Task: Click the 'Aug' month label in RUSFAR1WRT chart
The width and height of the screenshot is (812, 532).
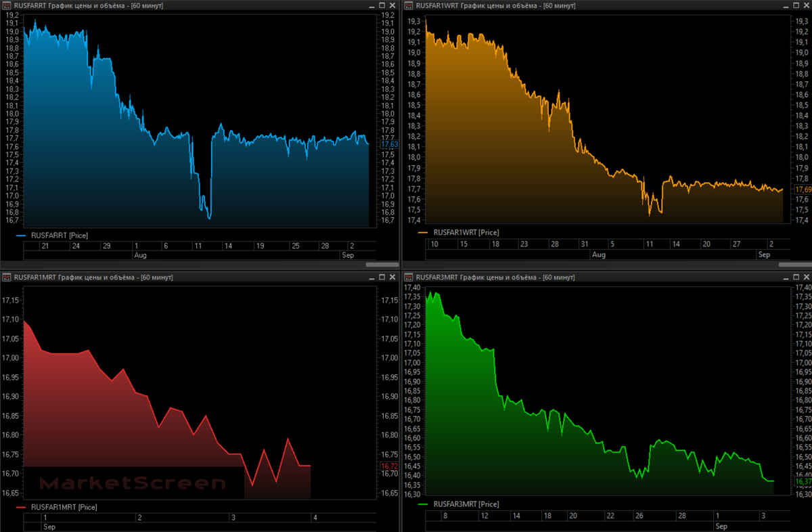Action: point(598,254)
